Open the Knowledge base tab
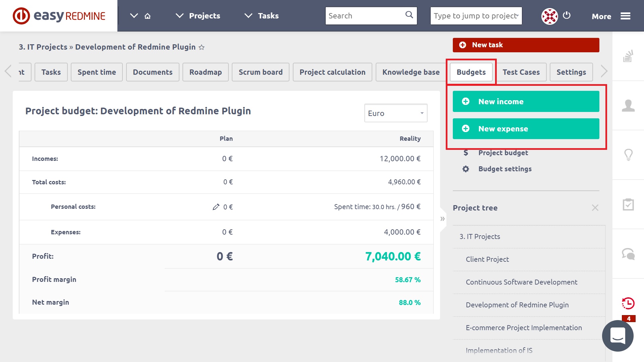The width and height of the screenshot is (644, 362). pos(411,72)
